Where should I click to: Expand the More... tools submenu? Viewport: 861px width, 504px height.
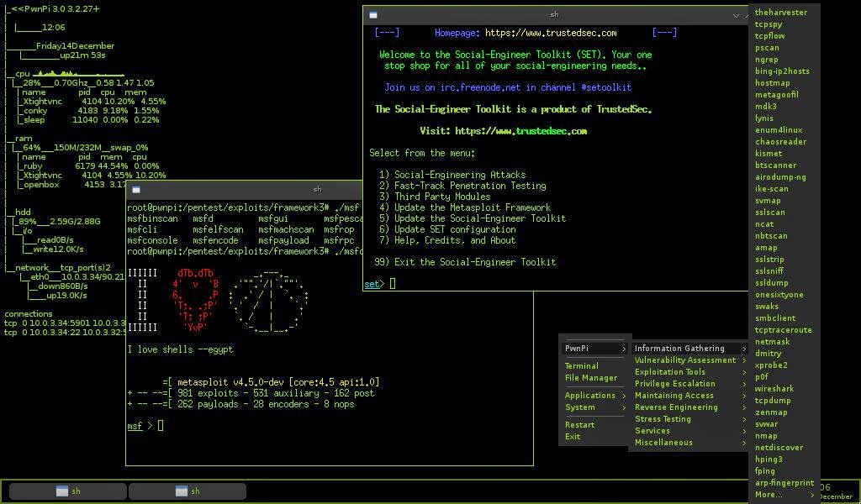pos(784,494)
